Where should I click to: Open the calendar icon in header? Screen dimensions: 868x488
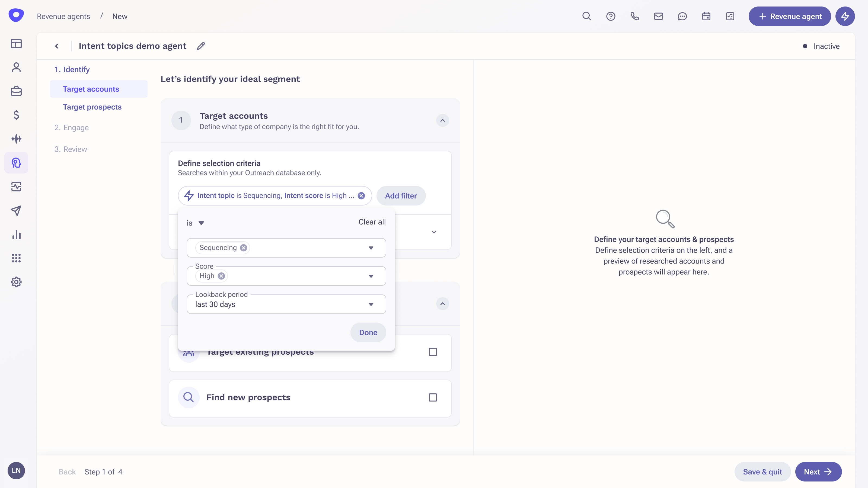[706, 16]
